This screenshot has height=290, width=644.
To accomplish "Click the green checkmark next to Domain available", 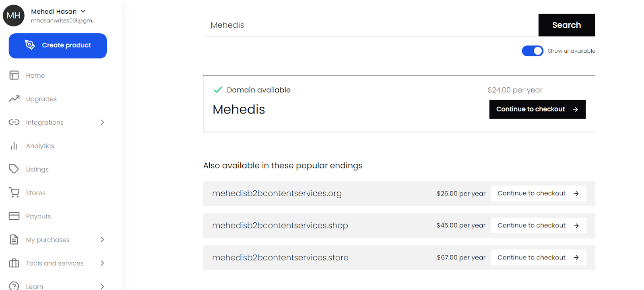I will [x=217, y=90].
